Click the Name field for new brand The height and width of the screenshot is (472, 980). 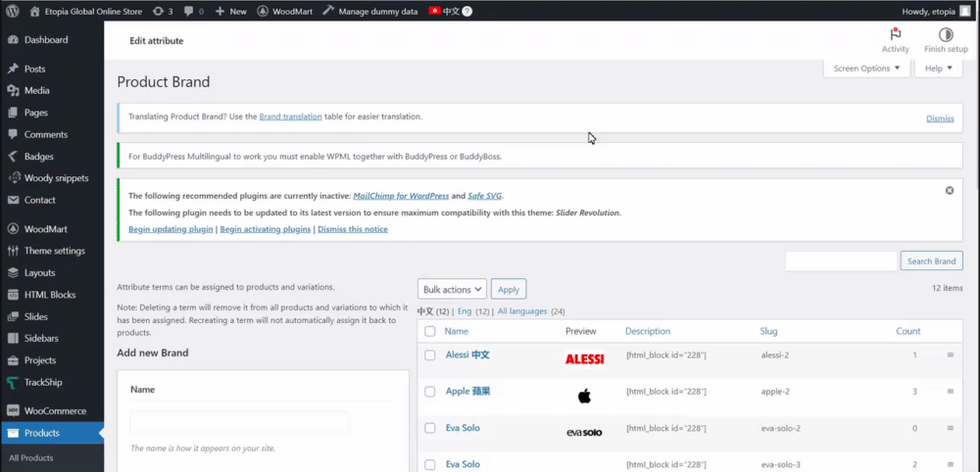(x=239, y=423)
